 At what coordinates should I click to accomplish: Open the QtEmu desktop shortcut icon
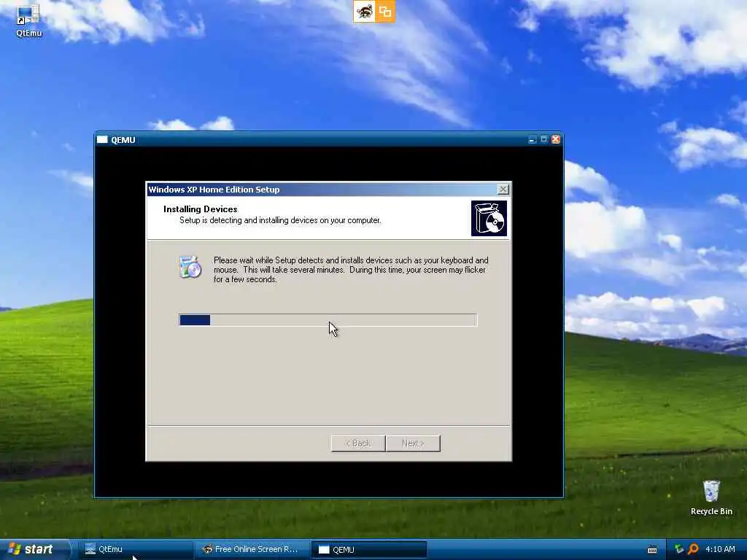click(28, 20)
